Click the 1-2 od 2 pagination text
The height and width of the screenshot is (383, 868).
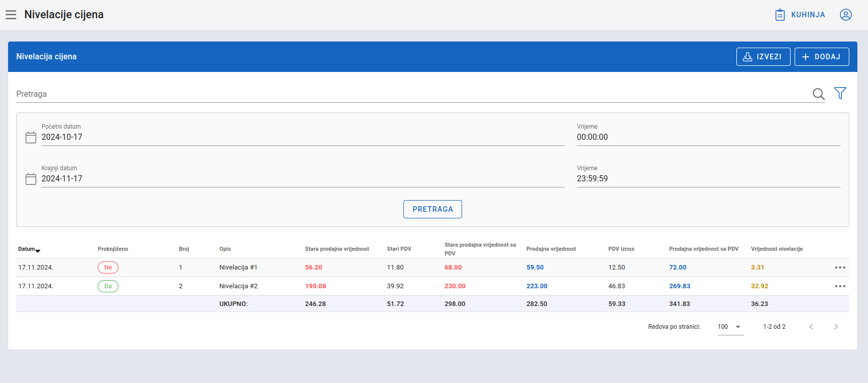[x=774, y=327]
